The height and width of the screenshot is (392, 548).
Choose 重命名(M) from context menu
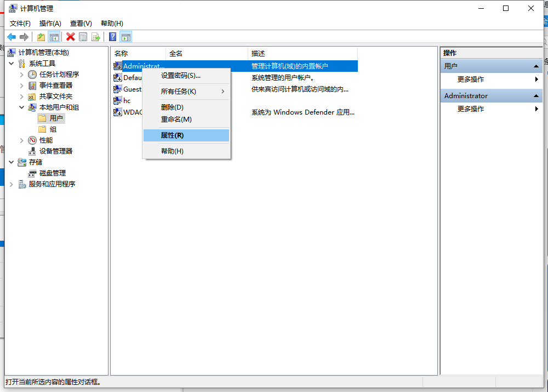(x=186, y=119)
